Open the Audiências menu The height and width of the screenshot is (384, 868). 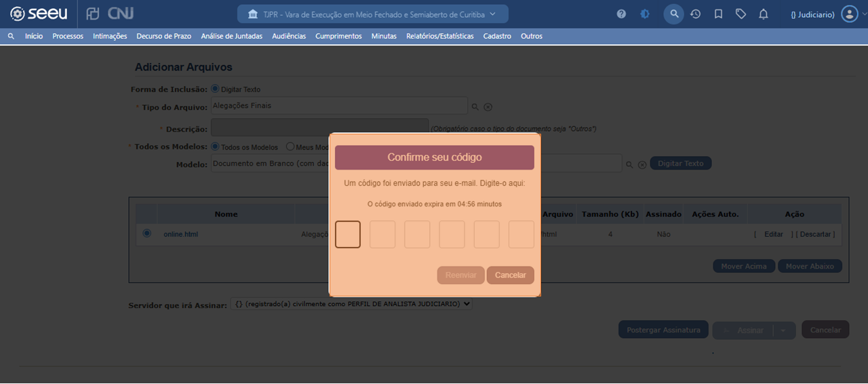[x=289, y=37]
